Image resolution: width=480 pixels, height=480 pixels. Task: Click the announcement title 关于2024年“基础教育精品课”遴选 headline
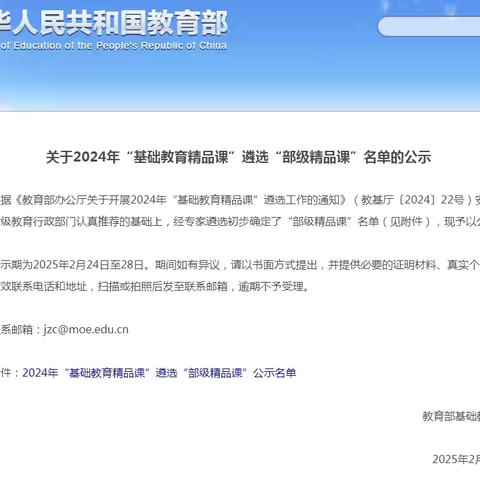pos(238,157)
